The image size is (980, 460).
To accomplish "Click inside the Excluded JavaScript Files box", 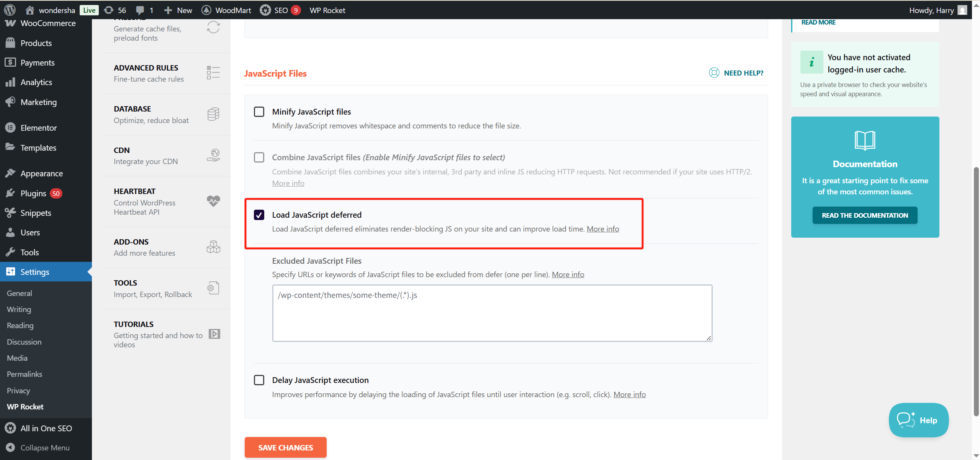I will pos(491,313).
